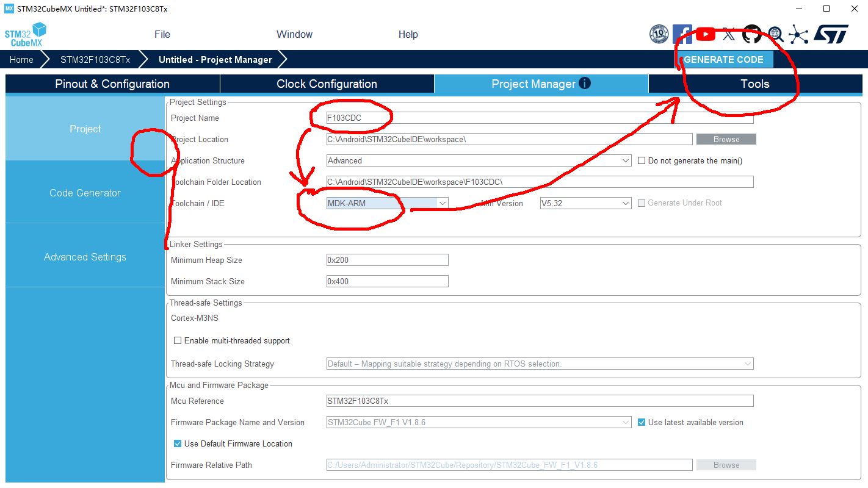Switch to the Tools tab

pyautogui.click(x=755, y=84)
